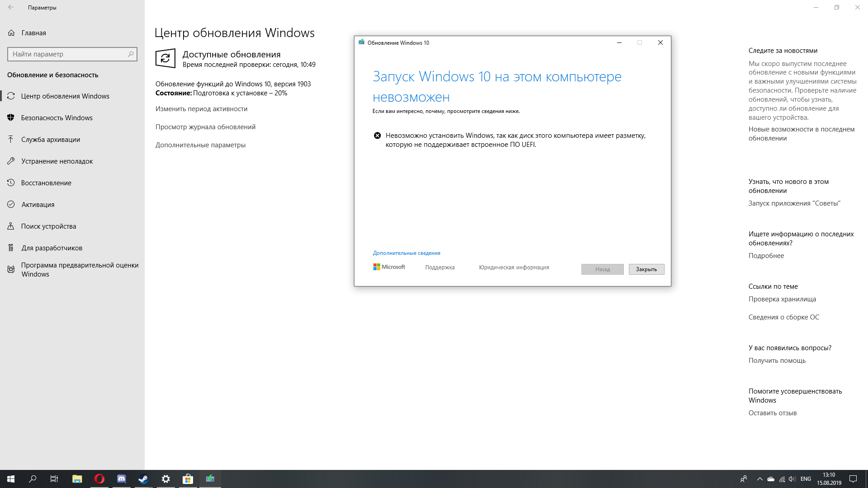Open network Wi-Fi tray icon
868x488 pixels.
coord(782,479)
